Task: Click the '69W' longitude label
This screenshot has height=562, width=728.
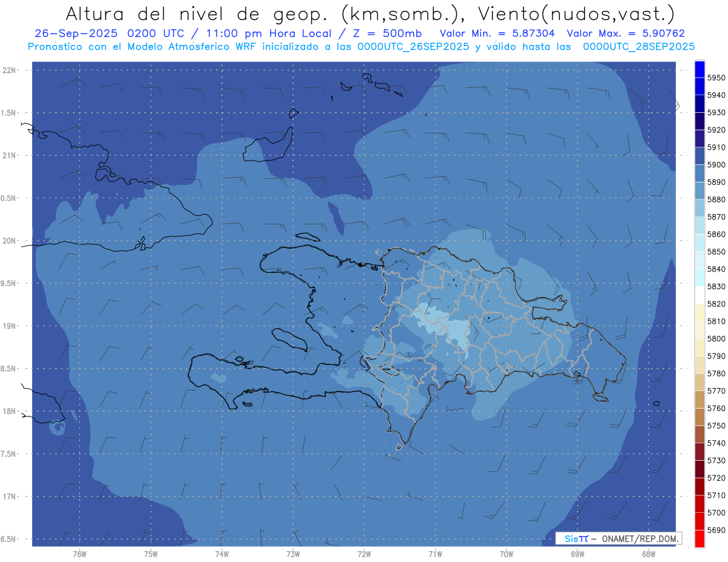Action: pos(578,554)
